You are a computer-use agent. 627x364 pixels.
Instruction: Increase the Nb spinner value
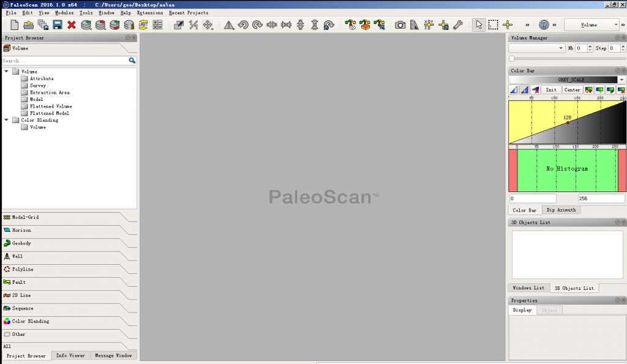tap(590, 46)
